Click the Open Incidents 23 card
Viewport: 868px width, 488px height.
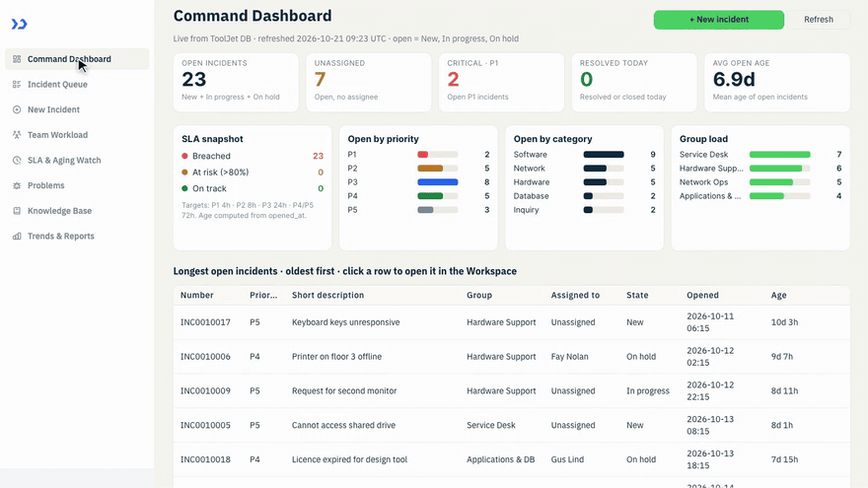click(236, 83)
